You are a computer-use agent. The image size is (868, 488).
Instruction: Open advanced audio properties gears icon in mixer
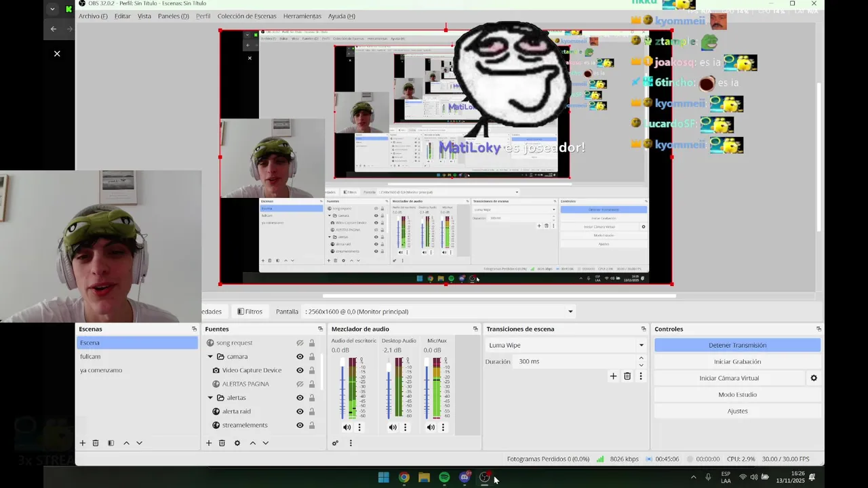pyautogui.click(x=335, y=443)
